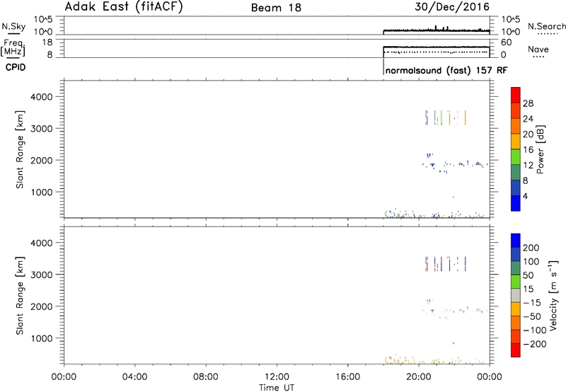Click the "N.Search" legend label
566x392 pixels.
(x=546, y=26)
